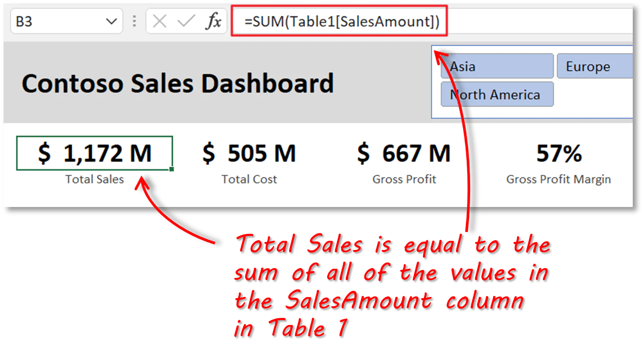Image resolution: width=644 pixels, height=364 pixels.
Task: Click the Contoso Sales Dashboard title
Action: 178,83
